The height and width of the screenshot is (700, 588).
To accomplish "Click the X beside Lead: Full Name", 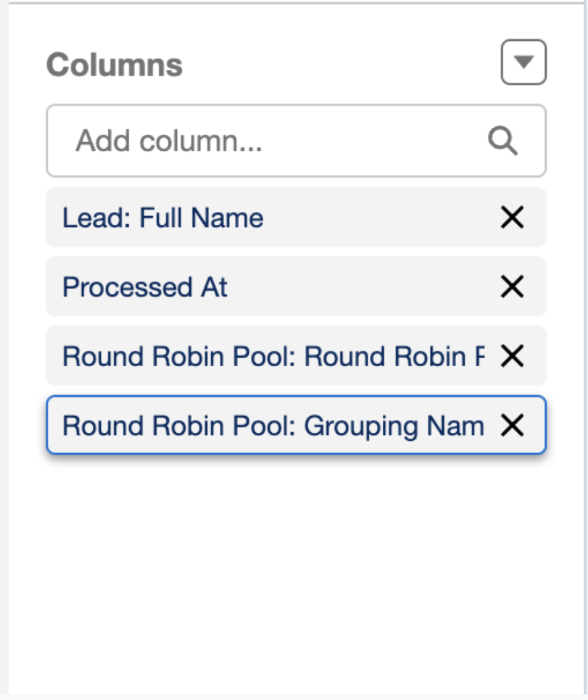I will [x=512, y=217].
